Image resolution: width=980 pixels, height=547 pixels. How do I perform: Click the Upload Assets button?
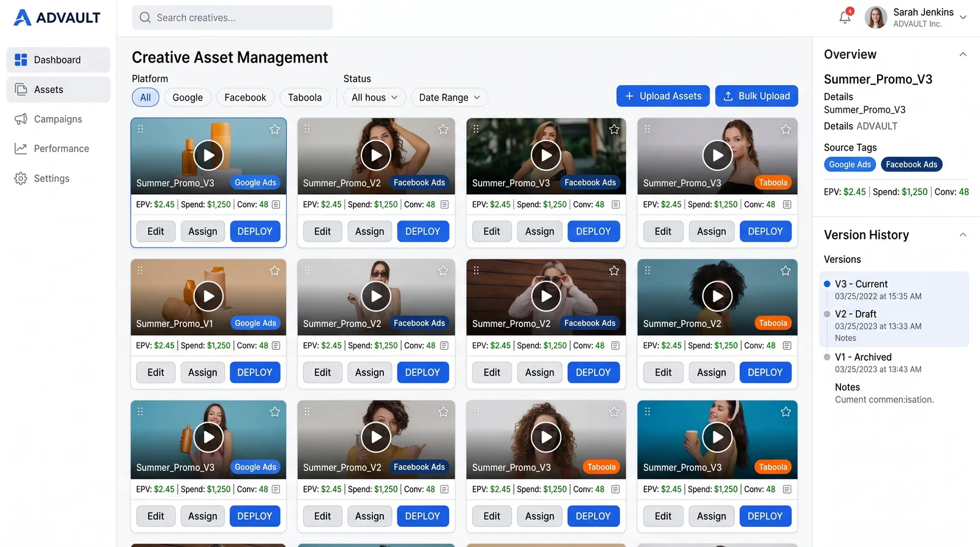coord(663,96)
